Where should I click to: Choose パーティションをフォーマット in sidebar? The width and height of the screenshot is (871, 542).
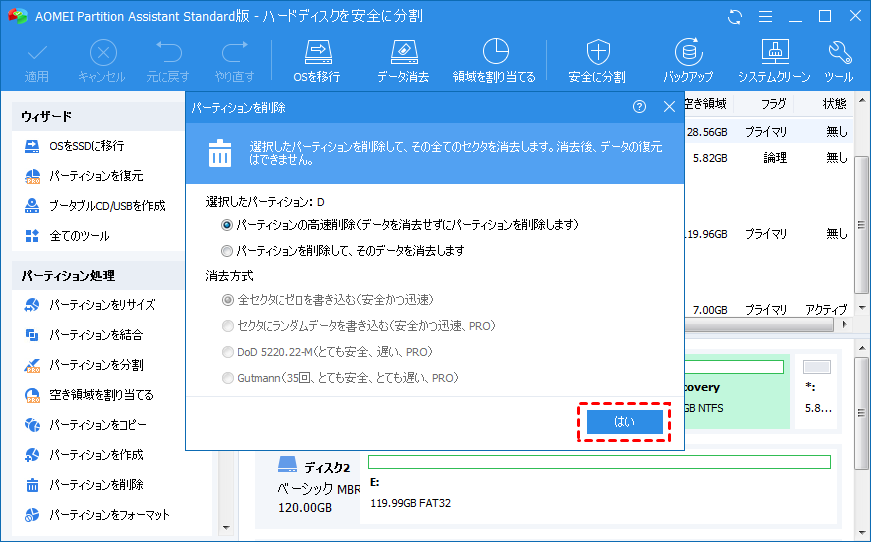pyautogui.click(x=97, y=515)
